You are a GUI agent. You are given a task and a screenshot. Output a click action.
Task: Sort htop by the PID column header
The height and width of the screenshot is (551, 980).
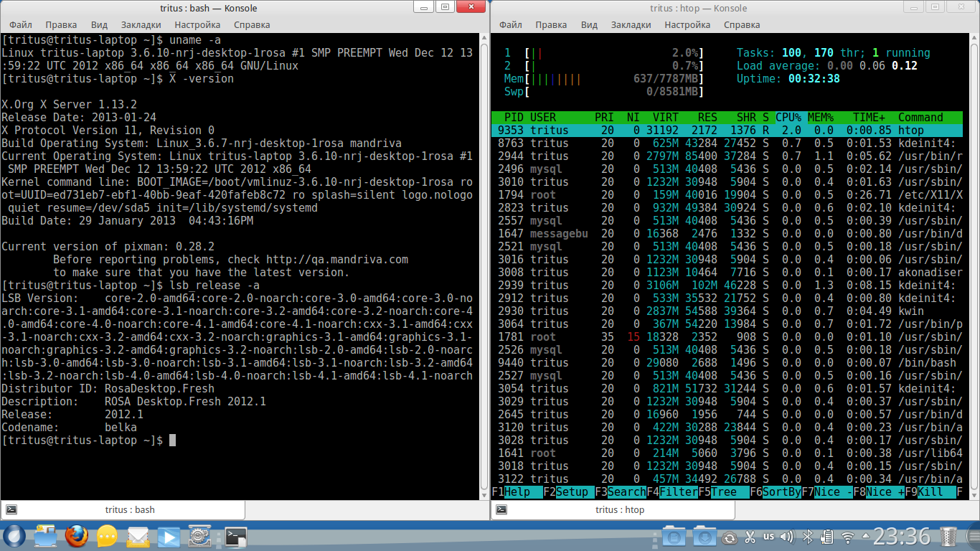514,118
